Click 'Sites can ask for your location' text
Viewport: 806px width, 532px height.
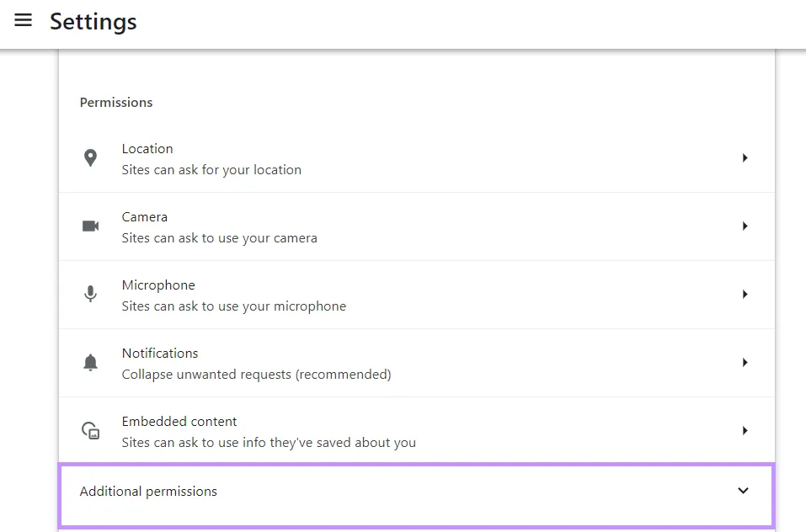click(211, 169)
